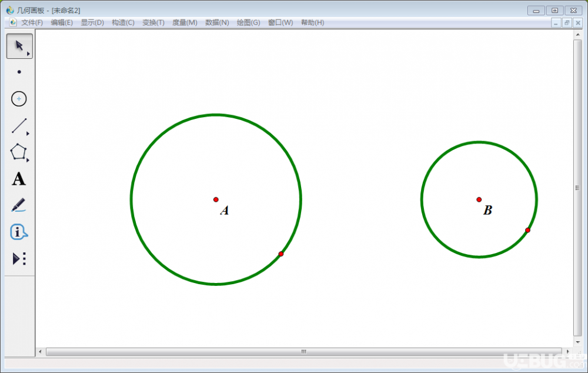The width and height of the screenshot is (588, 373).
Task: Select the red point on circle B
Action: point(527,231)
